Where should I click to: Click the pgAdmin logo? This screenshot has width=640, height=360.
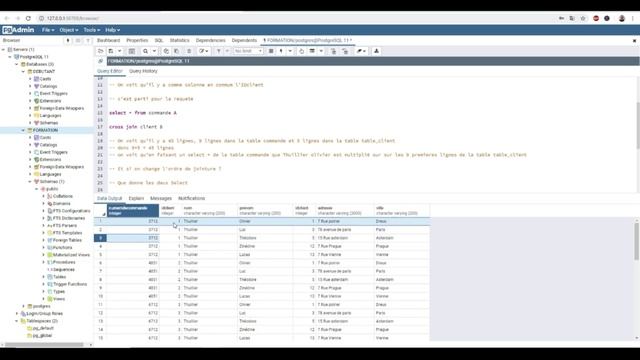tap(18, 30)
